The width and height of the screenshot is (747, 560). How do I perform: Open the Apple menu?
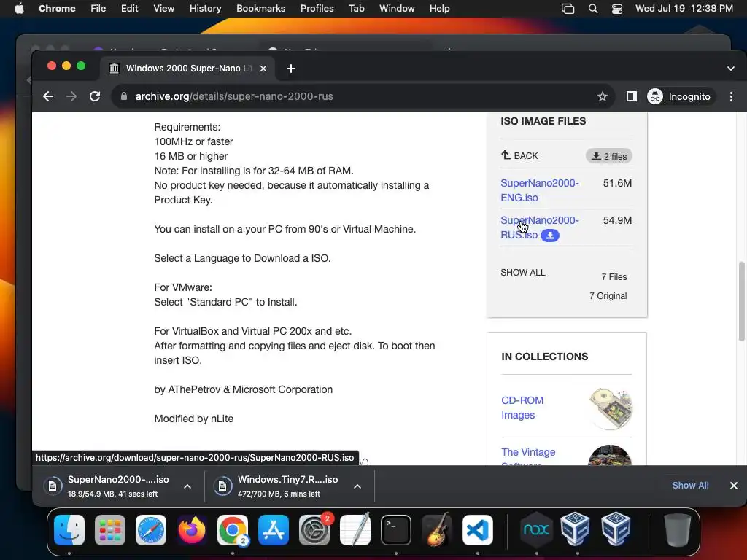pyautogui.click(x=19, y=8)
